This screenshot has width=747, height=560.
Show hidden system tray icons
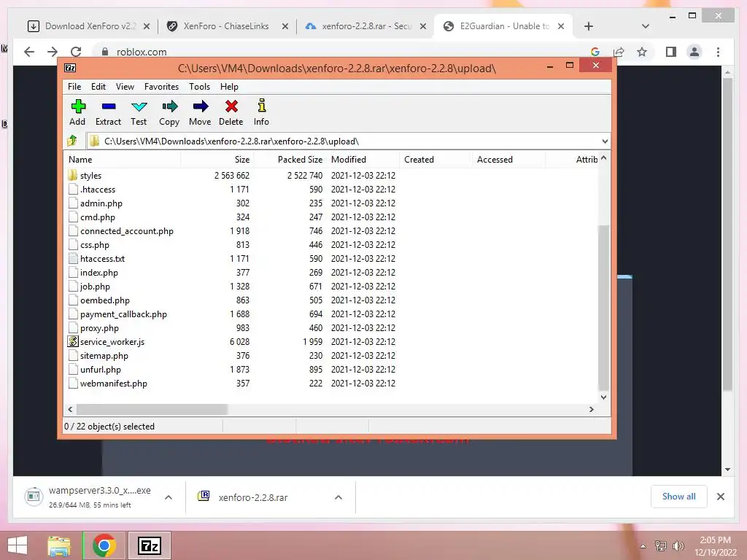(x=643, y=546)
